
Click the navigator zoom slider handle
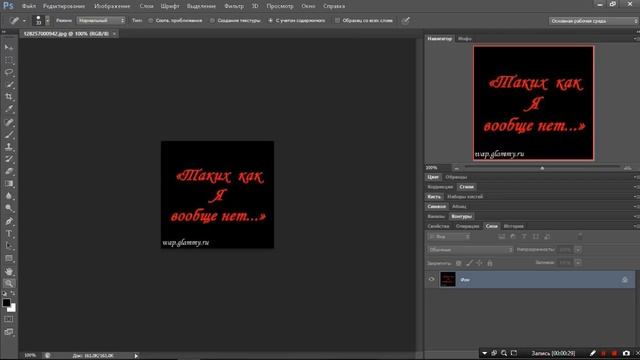click(x=542, y=168)
